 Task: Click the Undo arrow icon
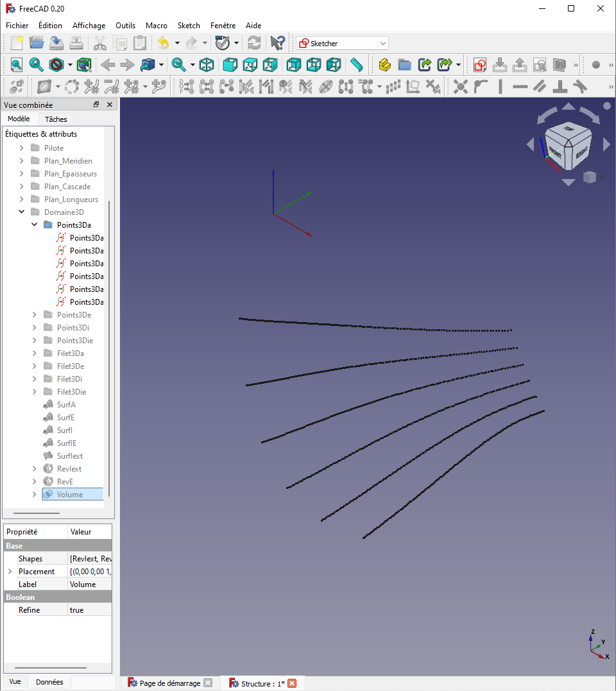tap(163, 43)
